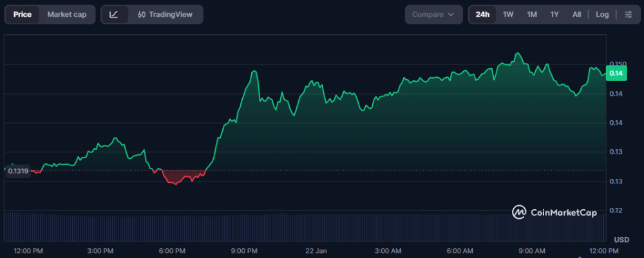Click the 0.1319 opening price label
Screen dimensions: 644x258
click(x=18, y=171)
